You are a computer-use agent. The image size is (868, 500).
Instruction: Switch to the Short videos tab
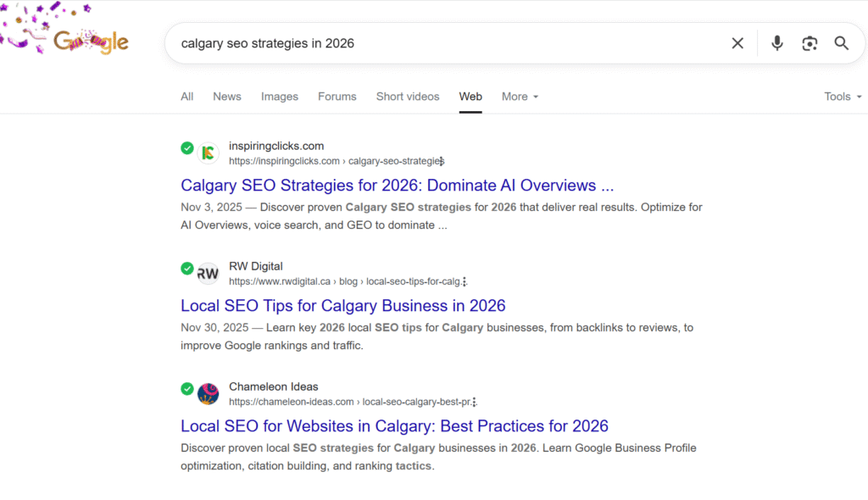[x=408, y=97]
